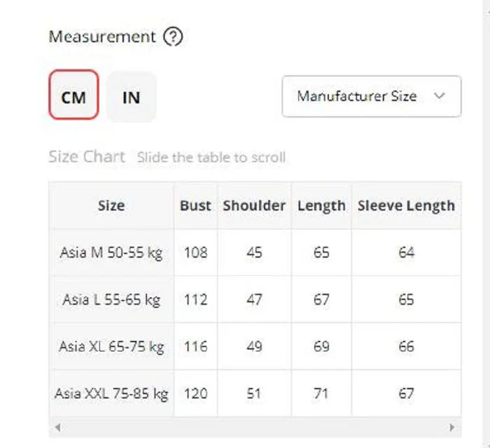This screenshot has width=490, height=448.
Task: Select the Asia L 55-65 kg row
Action: (111, 300)
